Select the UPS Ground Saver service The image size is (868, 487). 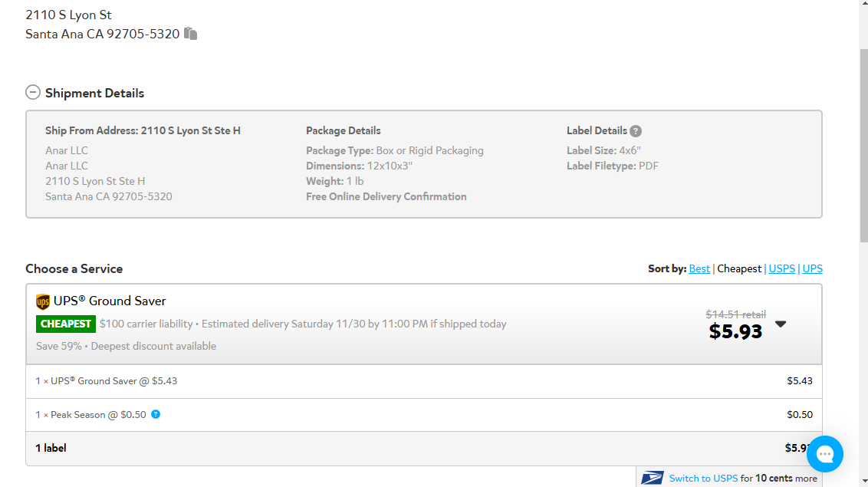point(423,324)
